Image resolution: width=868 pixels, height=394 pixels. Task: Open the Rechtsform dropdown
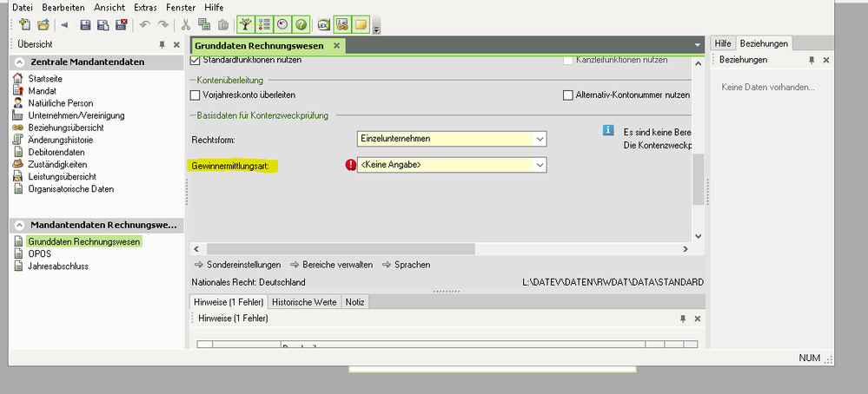click(x=540, y=139)
